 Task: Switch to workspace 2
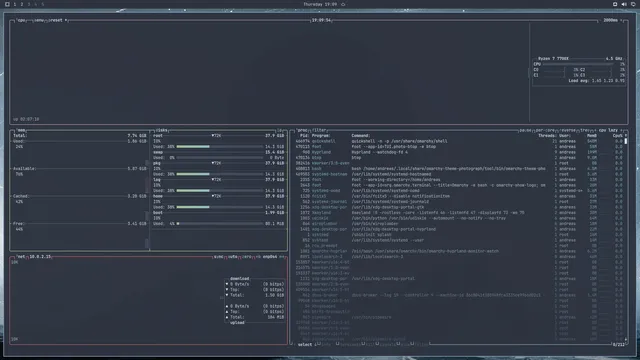click(x=22, y=4)
